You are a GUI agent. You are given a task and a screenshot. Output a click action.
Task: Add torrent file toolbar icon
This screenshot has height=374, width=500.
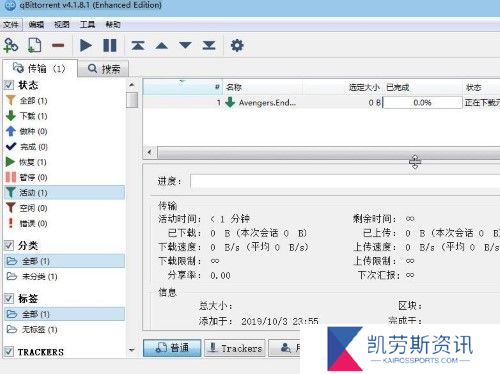pos(34,45)
